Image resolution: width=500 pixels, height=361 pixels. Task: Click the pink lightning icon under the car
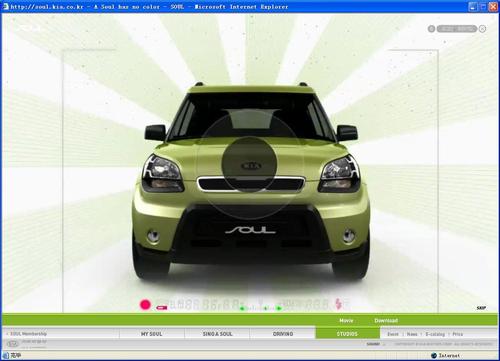pyautogui.click(x=339, y=303)
